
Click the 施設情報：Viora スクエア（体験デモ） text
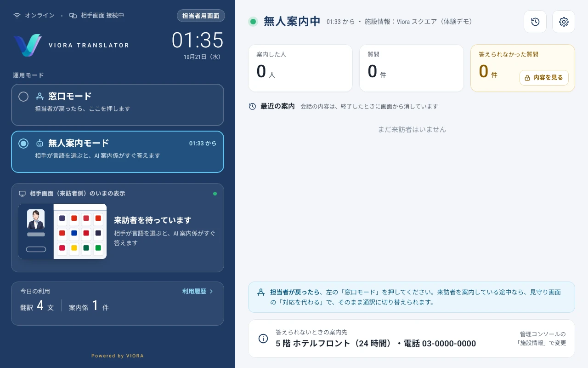(x=418, y=22)
